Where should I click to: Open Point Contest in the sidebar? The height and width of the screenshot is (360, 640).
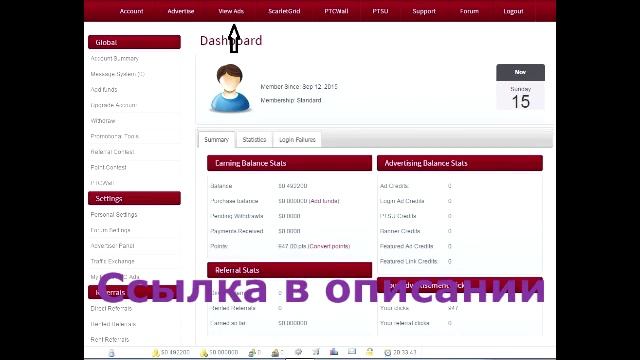pyautogui.click(x=109, y=167)
